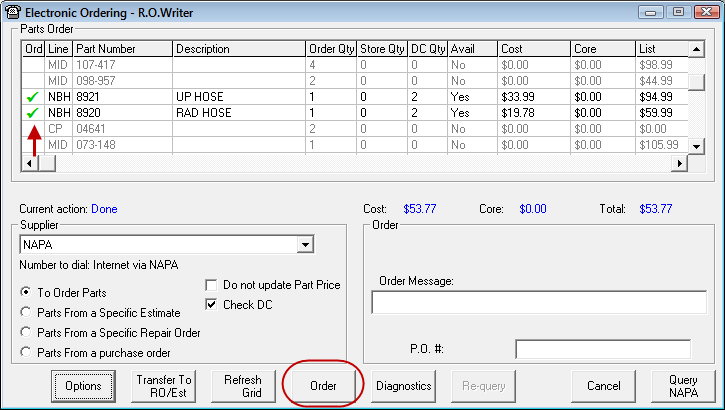This screenshot has width=725, height=410.
Task: Click the P.O. # input field
Action: pyautogui.click(x=602, y=349)
